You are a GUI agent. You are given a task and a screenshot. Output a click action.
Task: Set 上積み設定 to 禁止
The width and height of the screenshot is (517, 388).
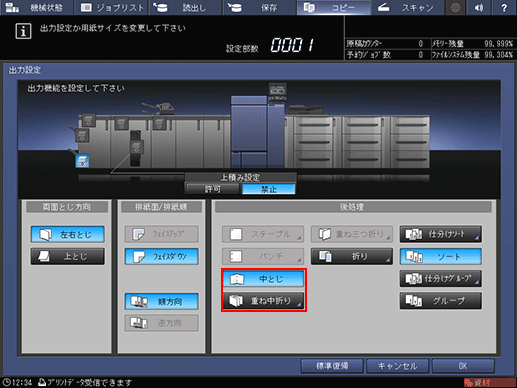(x=269, y=189)
